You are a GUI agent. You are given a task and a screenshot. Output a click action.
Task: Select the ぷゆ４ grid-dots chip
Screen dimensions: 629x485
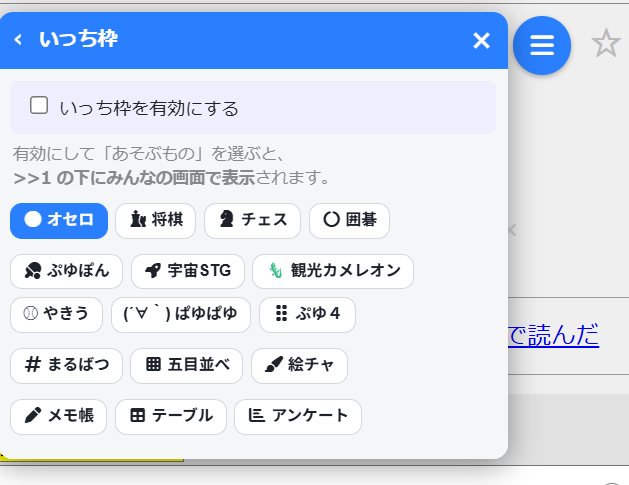[x=307, y=315]
